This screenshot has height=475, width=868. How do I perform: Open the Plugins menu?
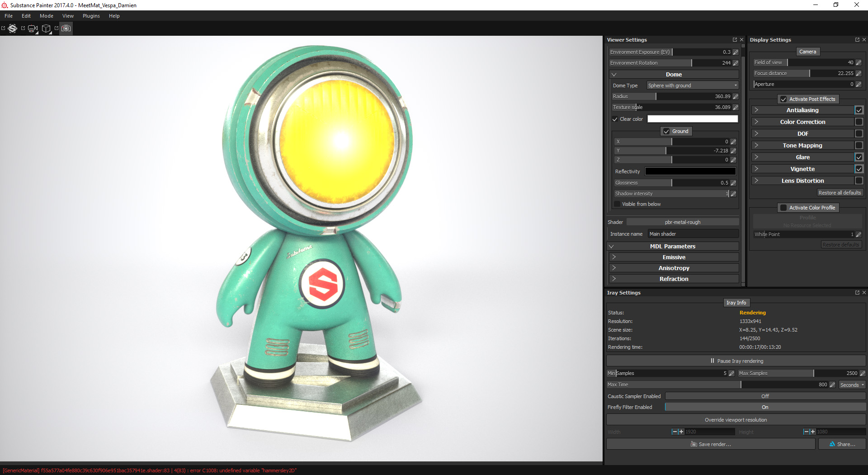pos(91,16)
